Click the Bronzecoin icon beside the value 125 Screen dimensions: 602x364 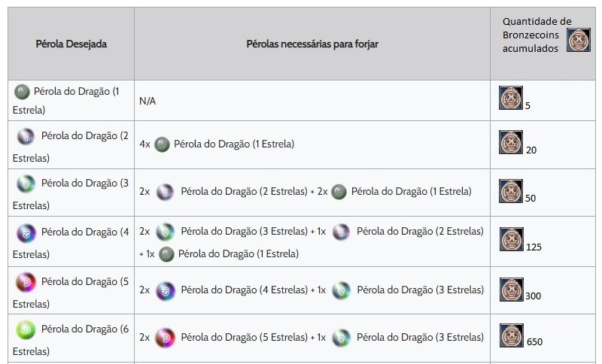(x=512, y=239)
